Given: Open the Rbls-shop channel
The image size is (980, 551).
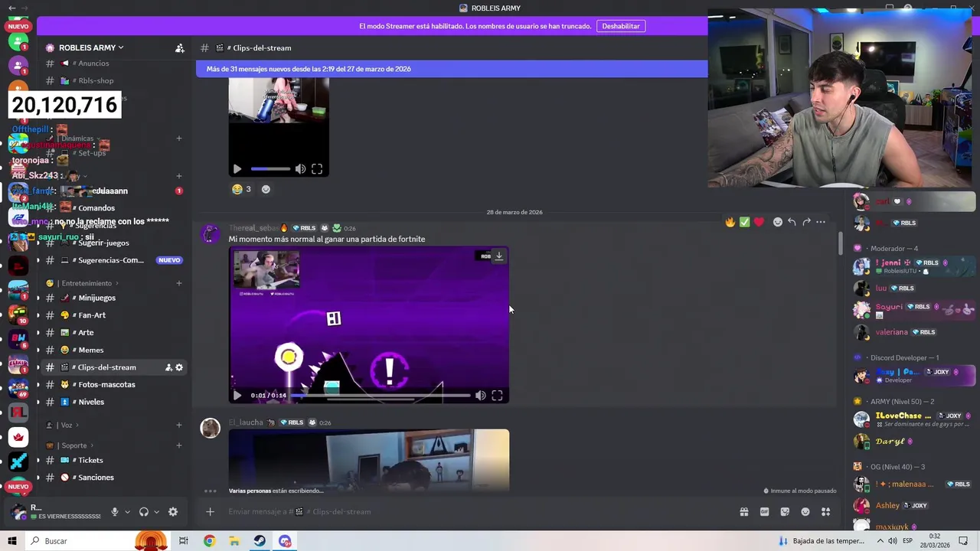Looking at the screenshot, I should point(96,80).
